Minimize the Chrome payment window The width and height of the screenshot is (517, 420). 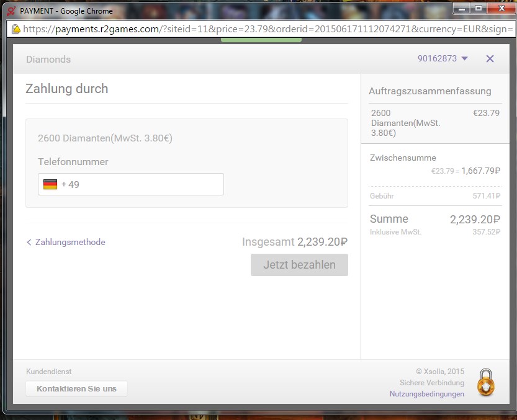[461, 8]
